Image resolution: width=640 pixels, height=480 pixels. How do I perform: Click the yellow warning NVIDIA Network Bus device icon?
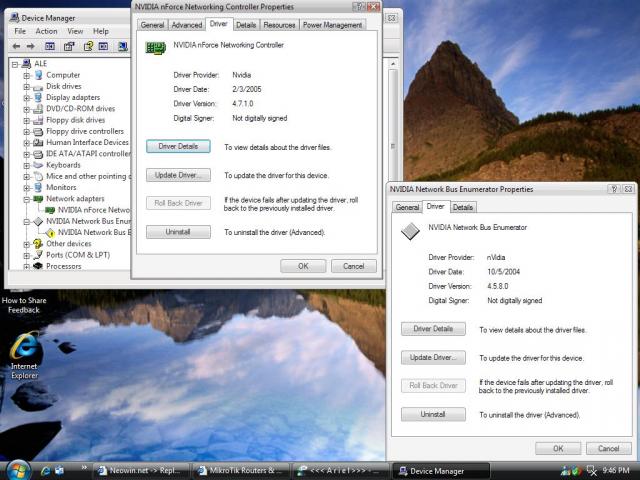(x=50, y=233)
